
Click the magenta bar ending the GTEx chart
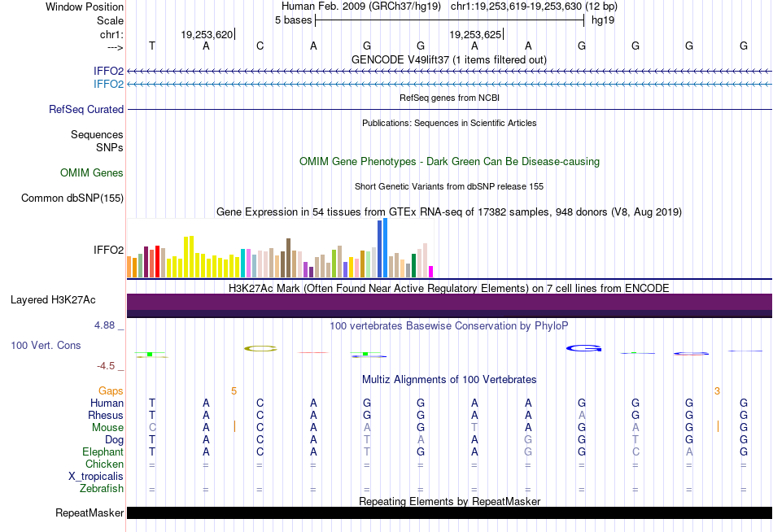[431, 272]
